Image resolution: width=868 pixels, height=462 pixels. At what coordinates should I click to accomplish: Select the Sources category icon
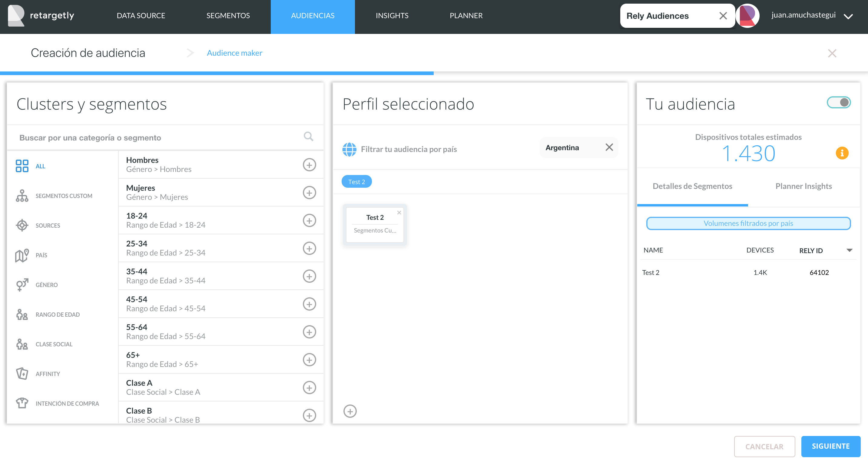point(22,225)
